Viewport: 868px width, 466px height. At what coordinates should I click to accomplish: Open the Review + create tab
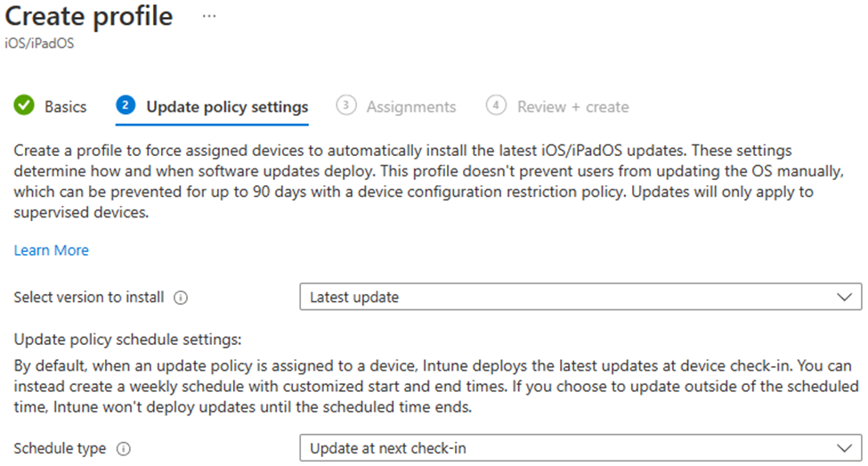pos(573,106)
